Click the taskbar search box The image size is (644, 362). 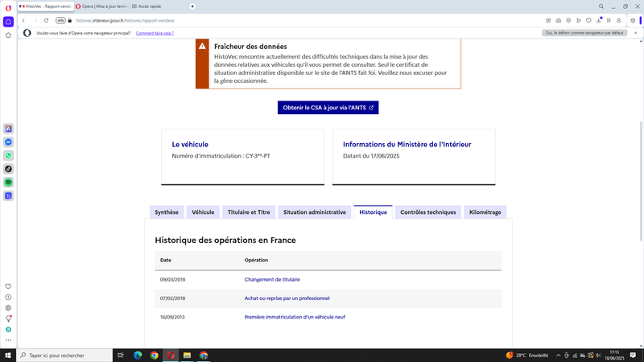(x=64, y=356)
